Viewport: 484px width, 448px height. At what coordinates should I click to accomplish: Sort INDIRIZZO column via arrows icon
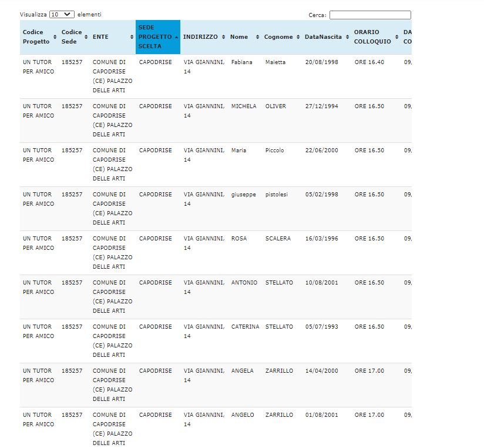(223, 37)
